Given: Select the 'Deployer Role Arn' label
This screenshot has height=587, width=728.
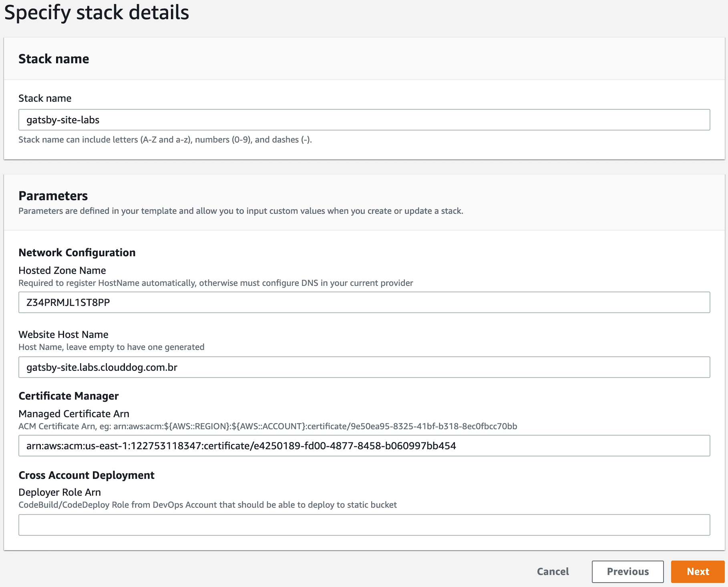Looking at the screenshot, I should 60,492.
